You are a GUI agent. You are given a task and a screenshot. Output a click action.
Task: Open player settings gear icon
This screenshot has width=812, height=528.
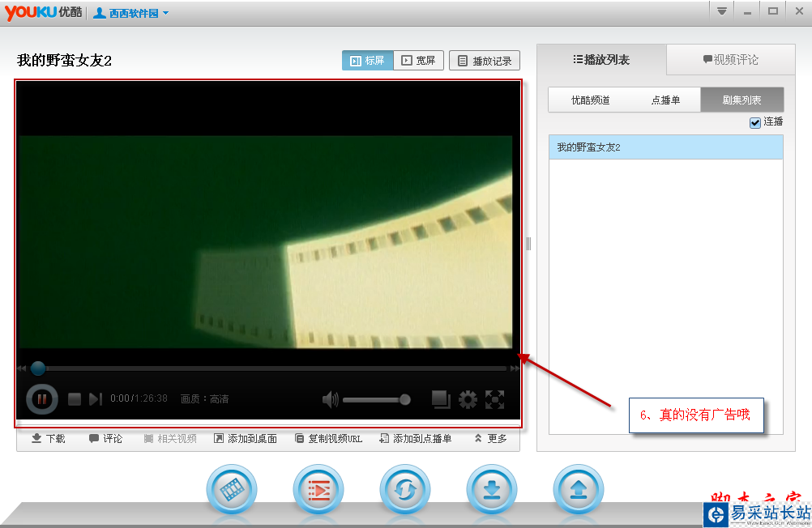tap(468, 399)
